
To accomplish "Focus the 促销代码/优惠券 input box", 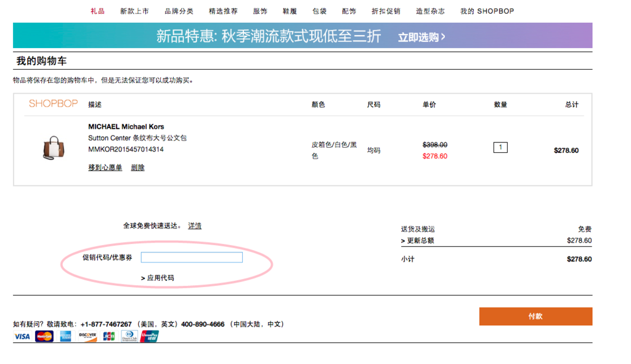I will (x=192, y=257).
